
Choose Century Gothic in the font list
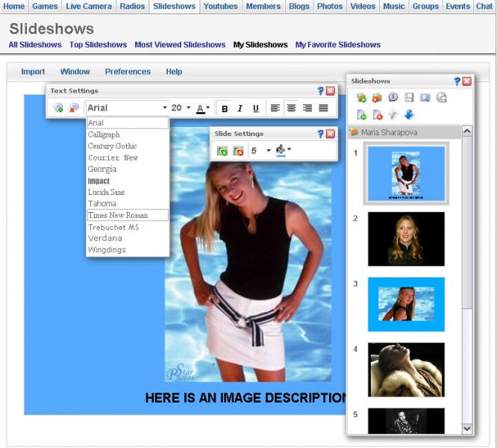pos(128,146)
